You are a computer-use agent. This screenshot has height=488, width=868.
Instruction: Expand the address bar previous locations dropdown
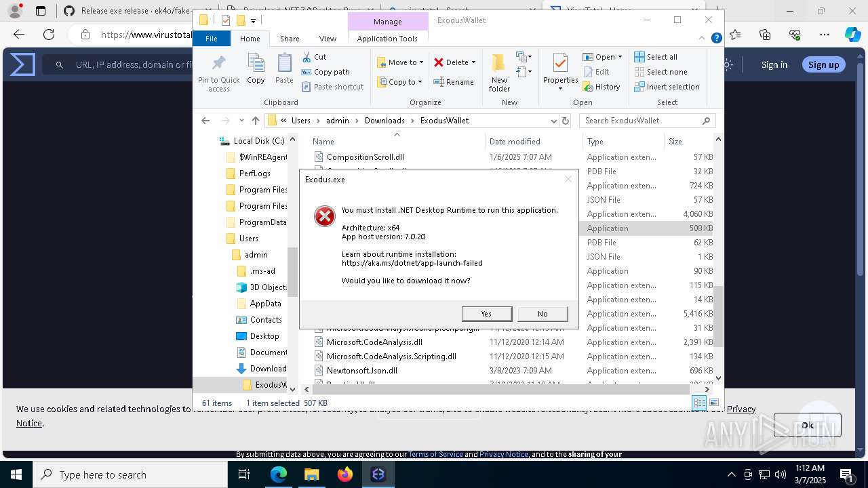click(553, 121)
